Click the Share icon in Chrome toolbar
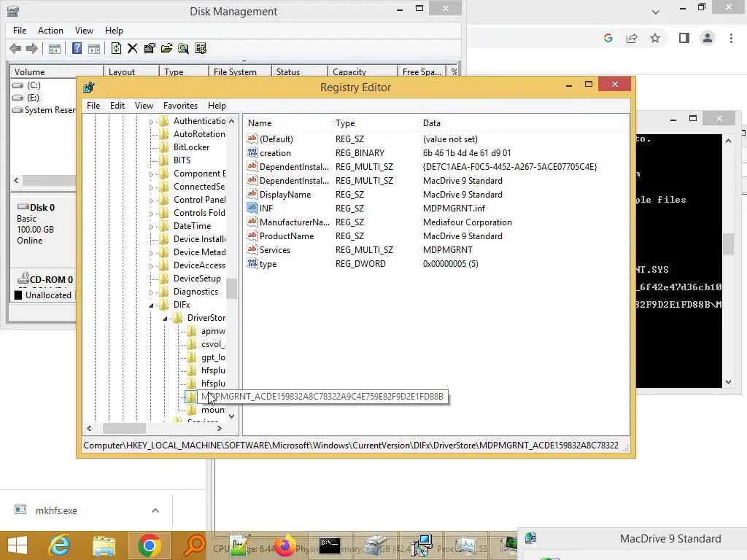 pos(632,38)
